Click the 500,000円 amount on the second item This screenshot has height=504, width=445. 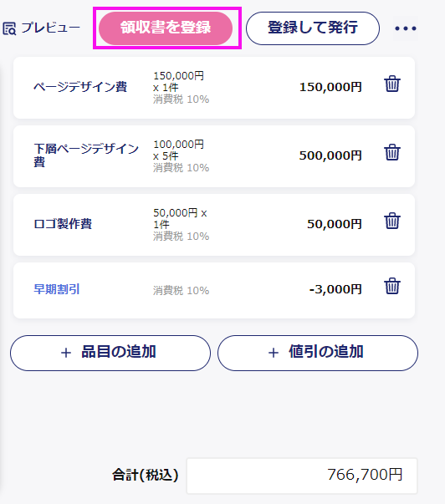[x=330, y=155]
